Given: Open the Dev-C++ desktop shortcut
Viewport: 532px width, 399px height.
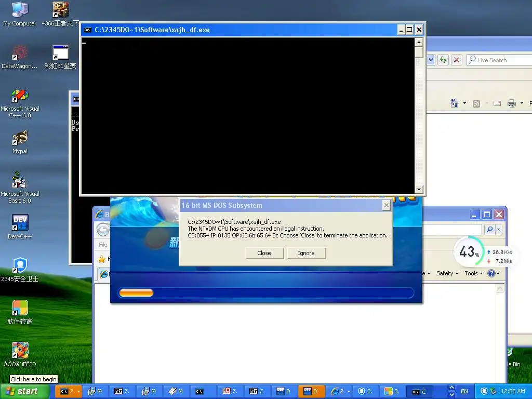Looking at the screenshot, I should [x=20, y=227].
